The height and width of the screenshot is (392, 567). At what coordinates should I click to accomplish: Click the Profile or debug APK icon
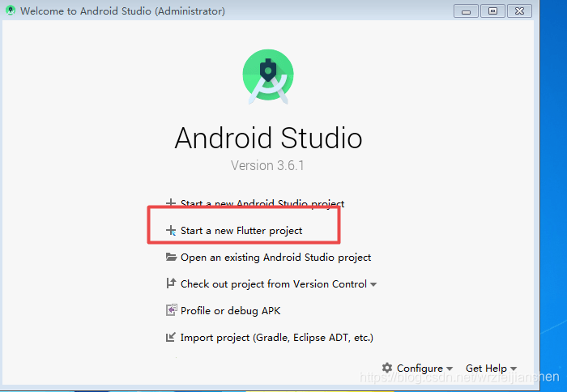tap(172, 310)
